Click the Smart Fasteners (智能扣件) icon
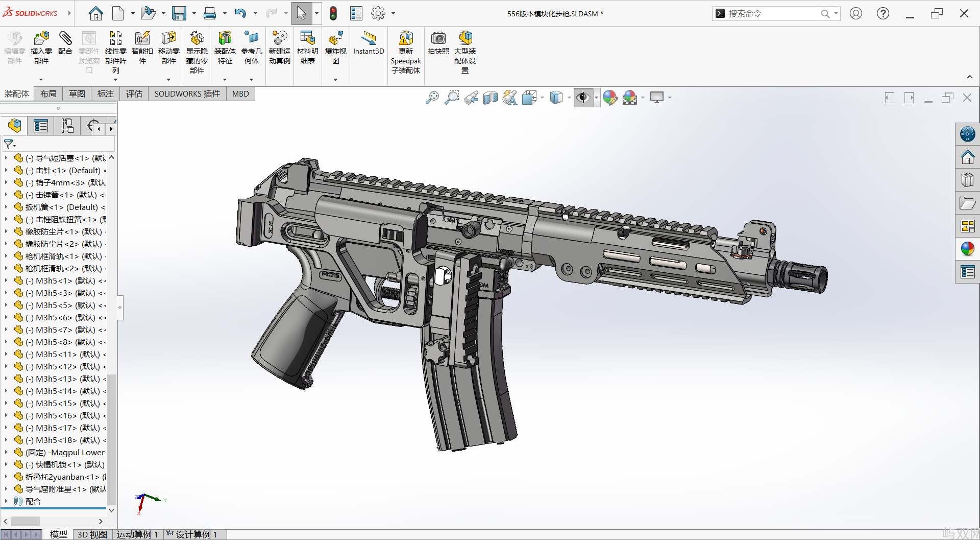Image resolution: width=980 pixels, height=540 pixels. (142, 39)
